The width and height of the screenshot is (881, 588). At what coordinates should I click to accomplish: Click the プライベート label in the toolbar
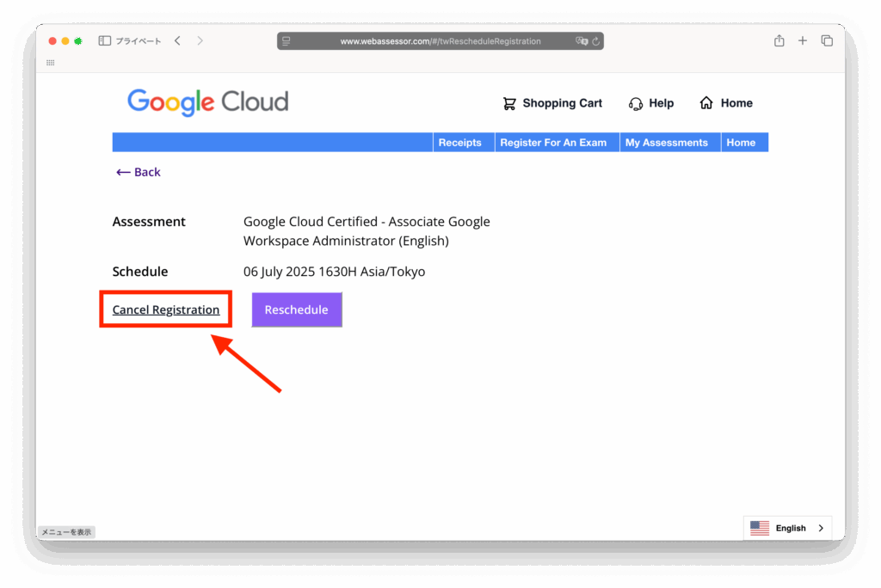(139, 41)
